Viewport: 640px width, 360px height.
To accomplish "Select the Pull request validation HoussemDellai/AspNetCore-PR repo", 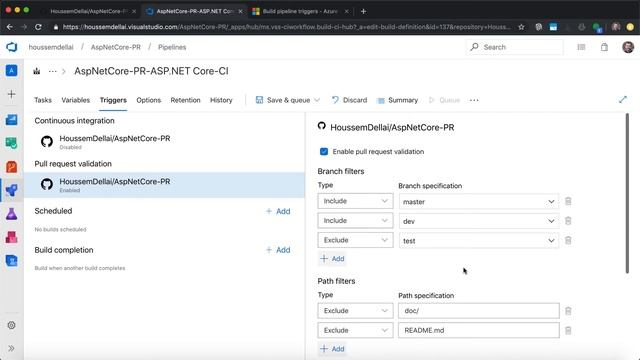I will tap(164, 185).
